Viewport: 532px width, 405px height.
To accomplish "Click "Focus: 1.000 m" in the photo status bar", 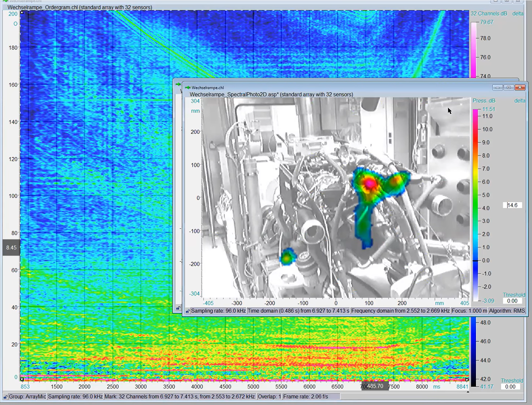I will 469,311.
